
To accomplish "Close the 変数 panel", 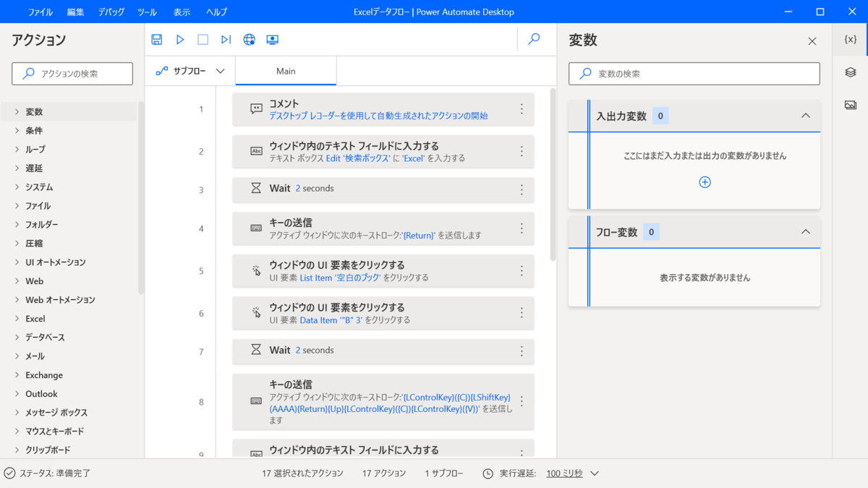I will coord(812,41).
